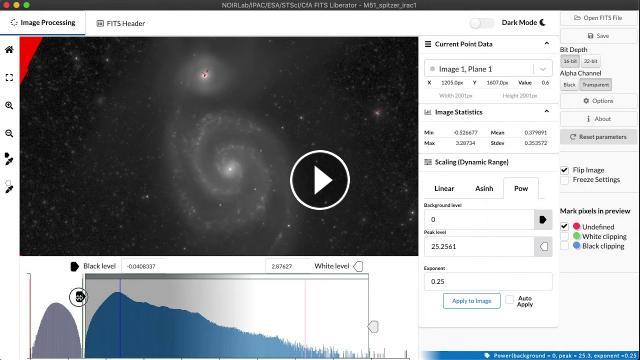The height and width of the screenshot is (360, 640).
Task: Click the background level picker icon
Action: pyautogui.click(x=543, y=220)
